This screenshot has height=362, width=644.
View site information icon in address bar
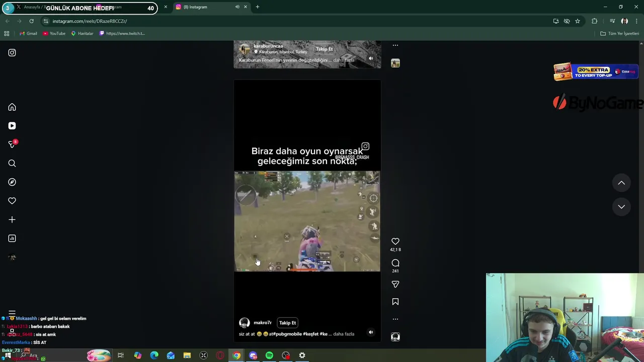[x=46, y=21]
